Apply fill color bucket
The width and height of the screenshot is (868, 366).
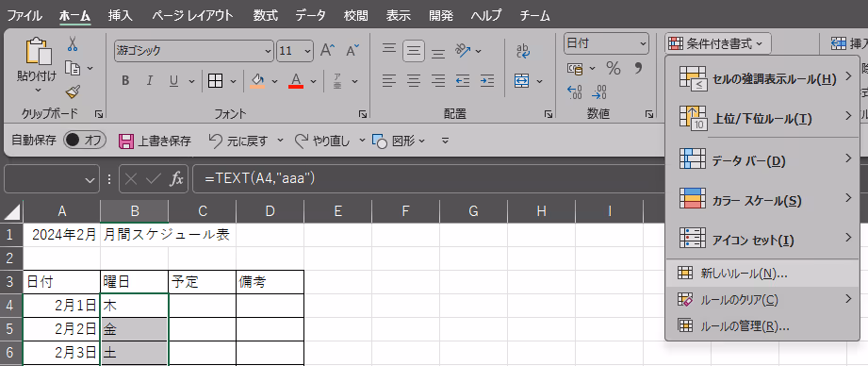pos(257,81)
